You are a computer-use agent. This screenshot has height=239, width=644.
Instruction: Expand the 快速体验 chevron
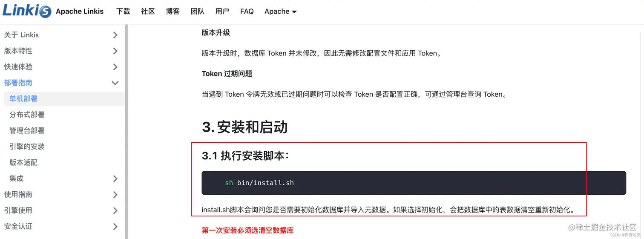pos(115,67)
